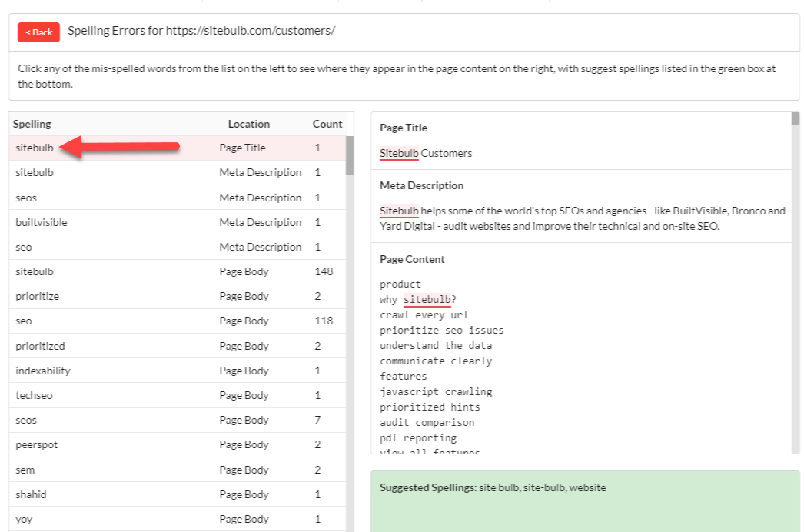Select the shahid spelling row
The width and height of the screenshot is (804, 532).
[x=178, y=494]
